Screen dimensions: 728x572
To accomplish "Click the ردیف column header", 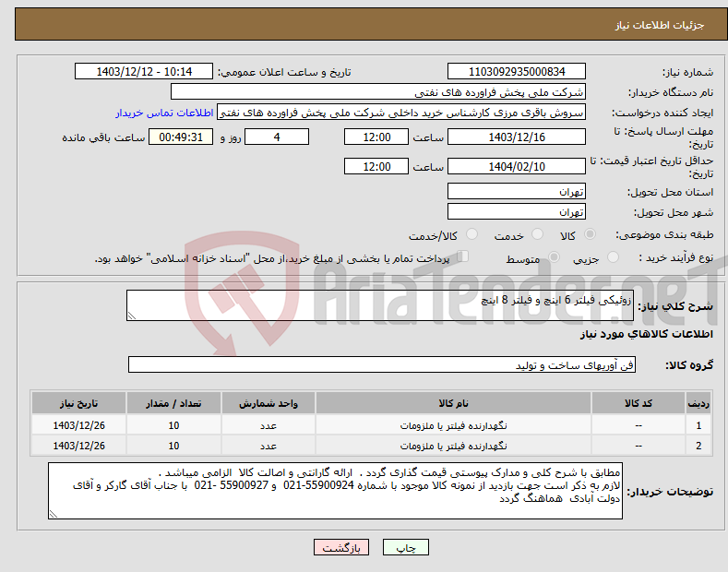I will [698, 403].
